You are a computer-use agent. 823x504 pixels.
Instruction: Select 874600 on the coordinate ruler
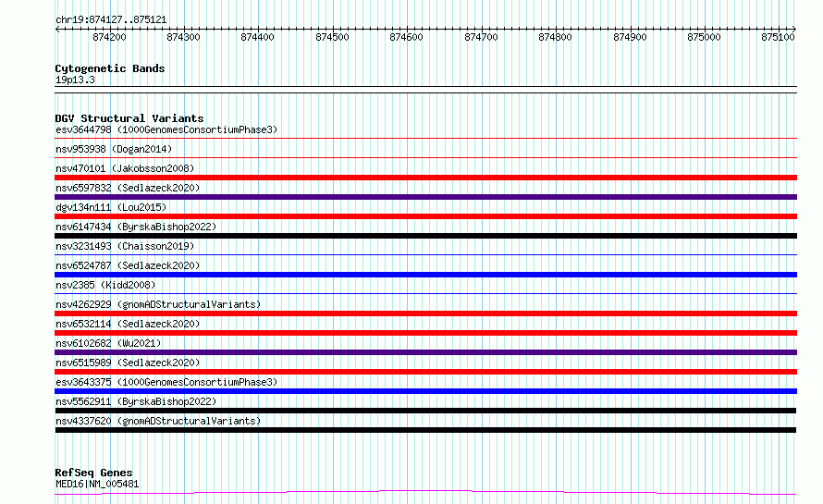point(406,37)
